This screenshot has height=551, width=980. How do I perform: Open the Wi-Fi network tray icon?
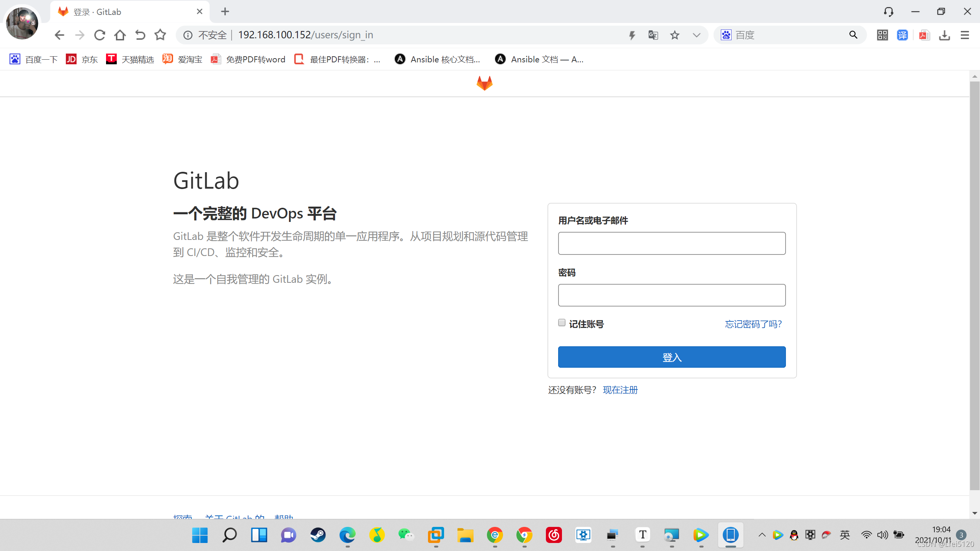click(x=866, y=535)
